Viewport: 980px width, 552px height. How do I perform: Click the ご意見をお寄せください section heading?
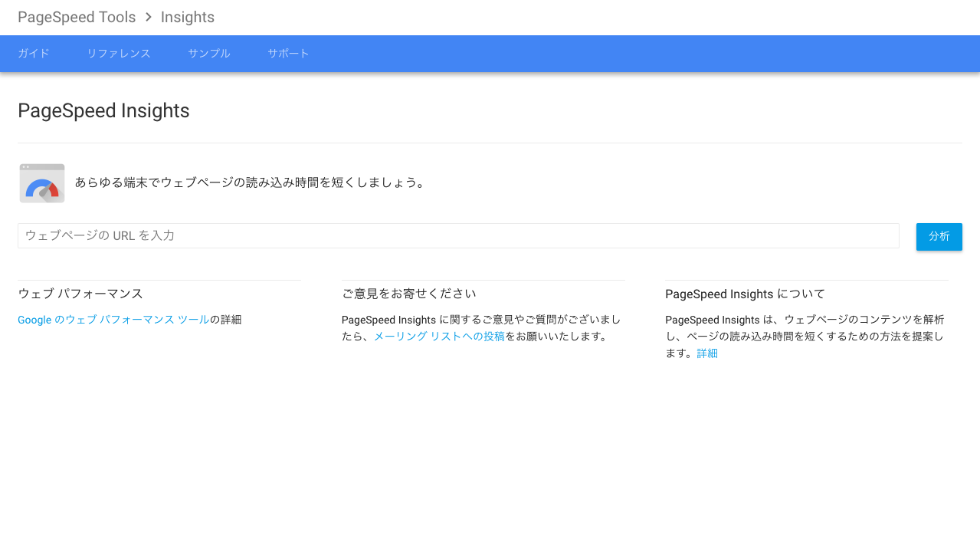[x=409, y=294]
